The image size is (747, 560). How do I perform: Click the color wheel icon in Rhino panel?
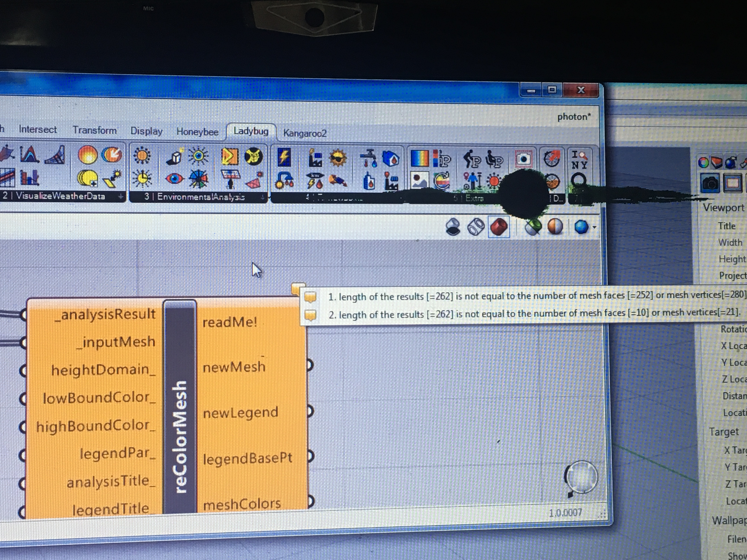click(x=704, y=163)
